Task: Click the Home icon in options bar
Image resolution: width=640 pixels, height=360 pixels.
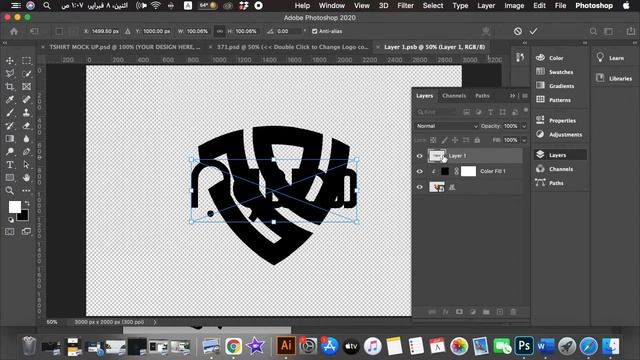Action: pyautogui.click(x=14, y=31)
